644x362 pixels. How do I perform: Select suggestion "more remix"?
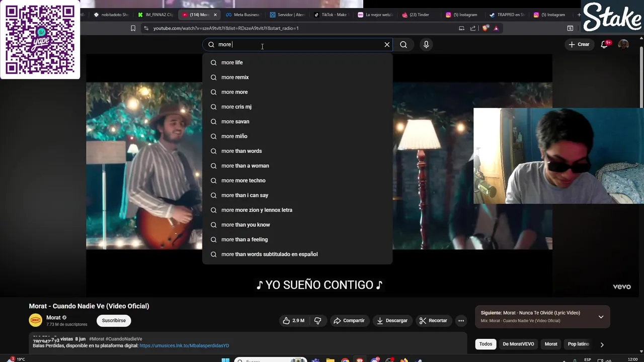pos(297,77)
